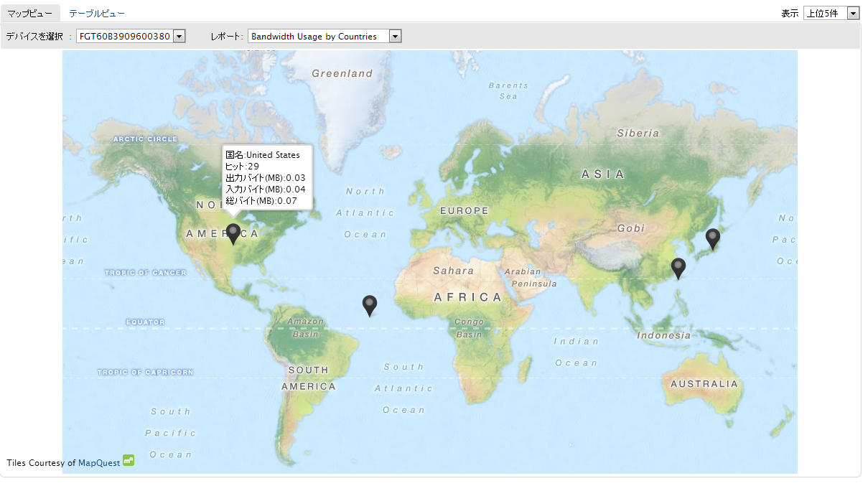Click the デバイスを選択 label
The image size is (868, 486).
pos(34,36)
